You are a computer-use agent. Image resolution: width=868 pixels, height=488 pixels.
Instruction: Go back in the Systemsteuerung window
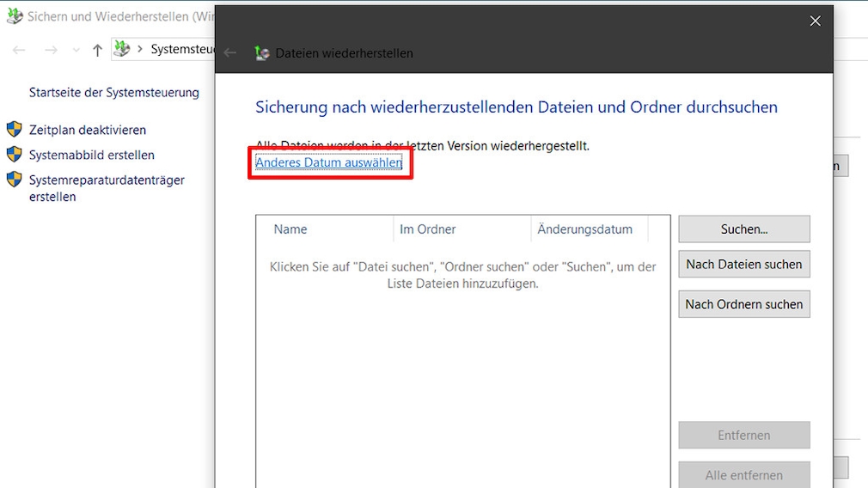tap(19, 50)
